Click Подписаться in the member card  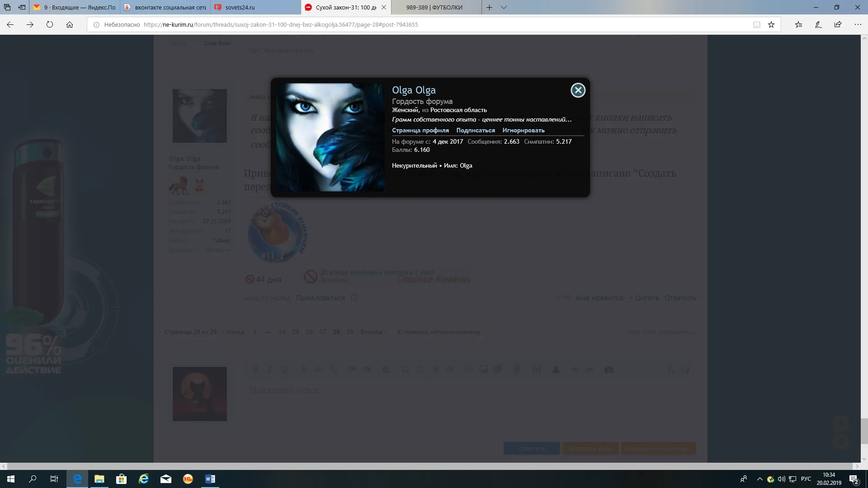click(475, 130)
